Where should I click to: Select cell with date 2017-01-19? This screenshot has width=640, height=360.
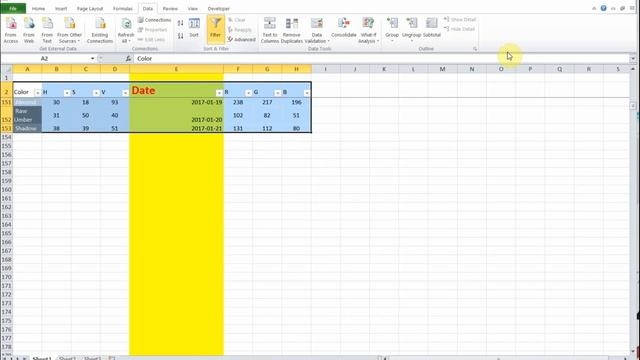pyautogui.click(x=176, y=102)
